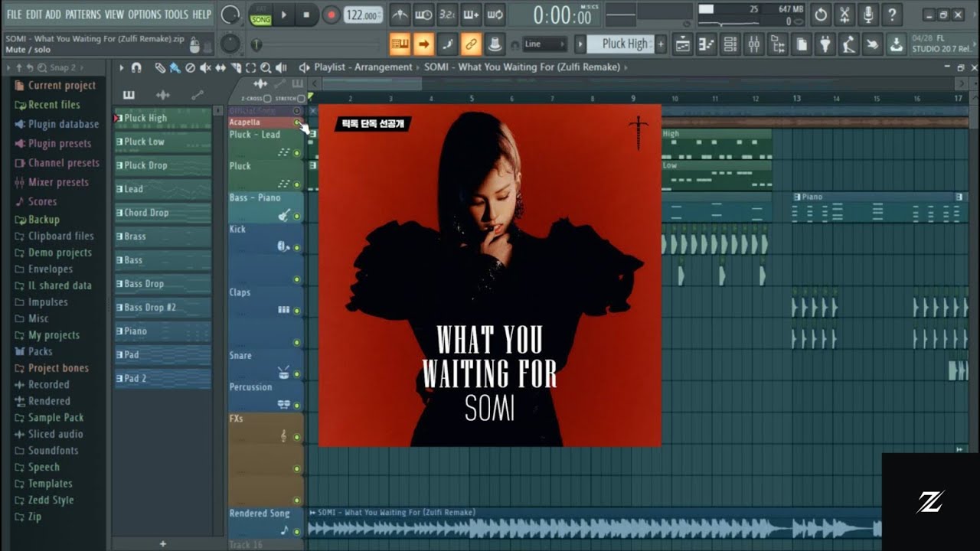Open the TOOLS menu
The image size is (980, 551).
[176, 15]
